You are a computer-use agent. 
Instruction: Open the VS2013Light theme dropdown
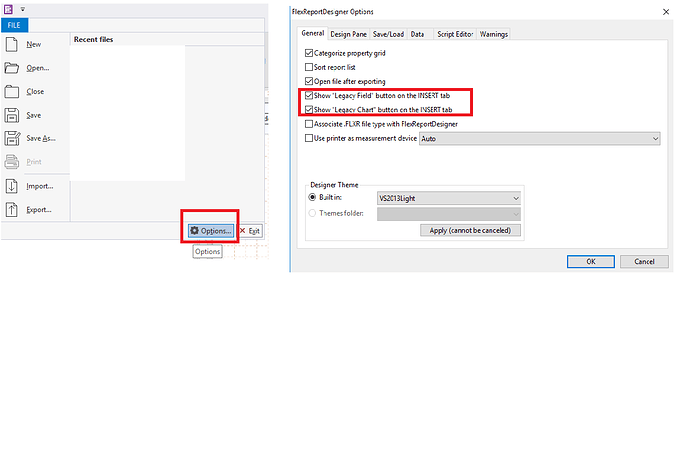(x=449, y=198)
